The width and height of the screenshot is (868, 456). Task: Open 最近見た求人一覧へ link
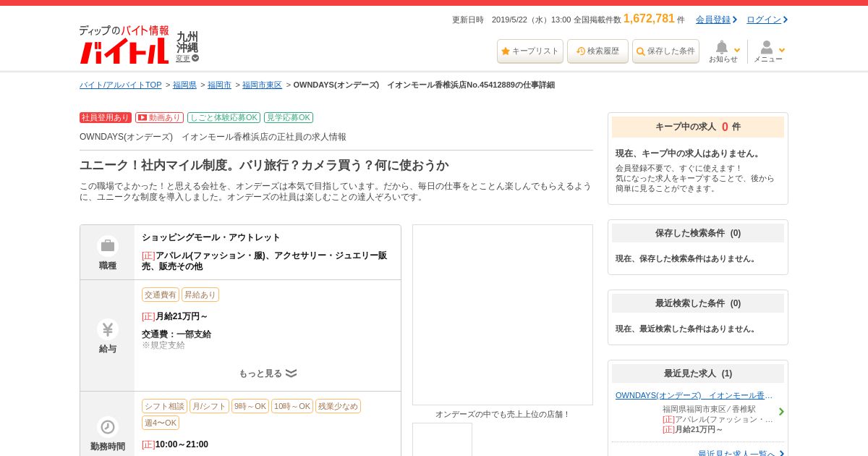pyautogui.click(x=736, y=454)
